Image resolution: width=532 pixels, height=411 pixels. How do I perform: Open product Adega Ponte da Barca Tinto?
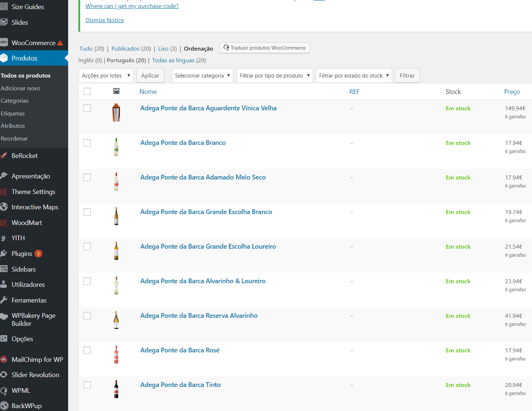coord(180,385)
